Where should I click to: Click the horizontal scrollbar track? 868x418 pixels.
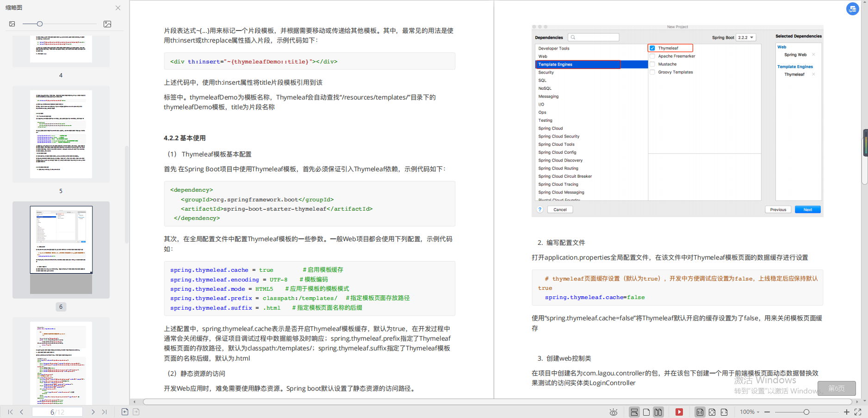coord(497,402)
